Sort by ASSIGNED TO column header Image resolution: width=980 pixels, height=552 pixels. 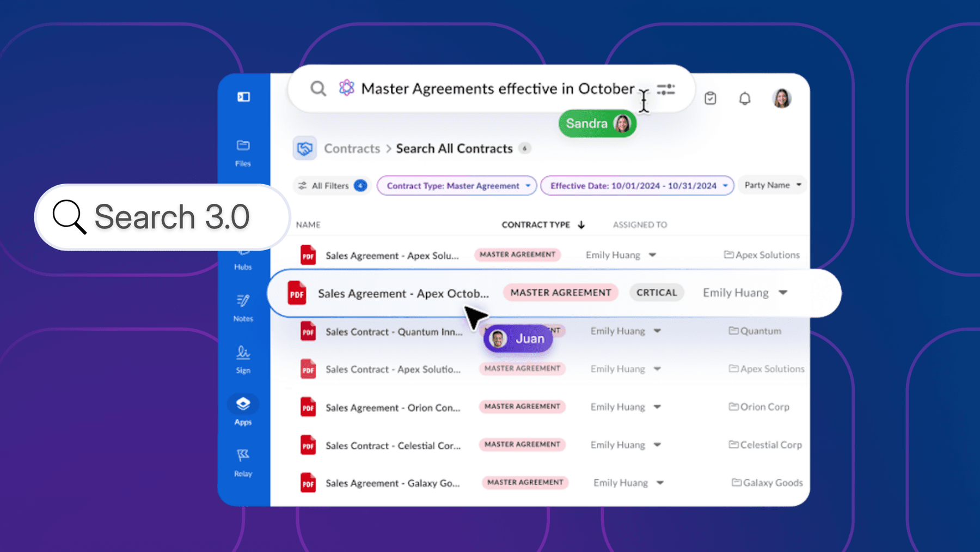click(x=640, y=225)
